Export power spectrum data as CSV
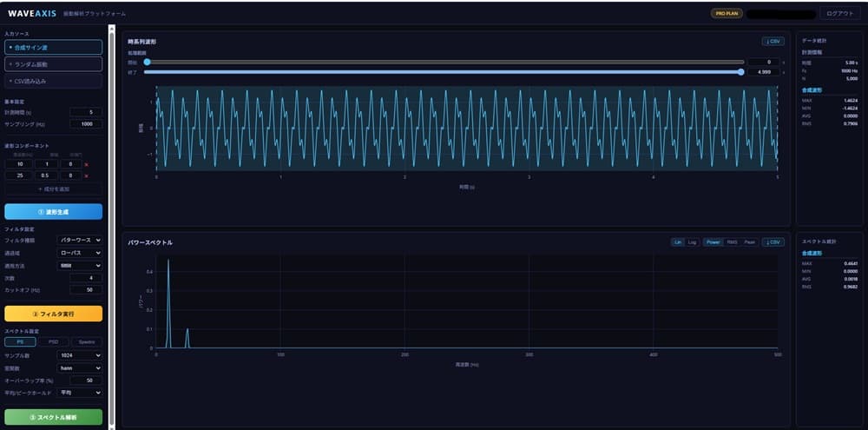 (x=773, y=242)
